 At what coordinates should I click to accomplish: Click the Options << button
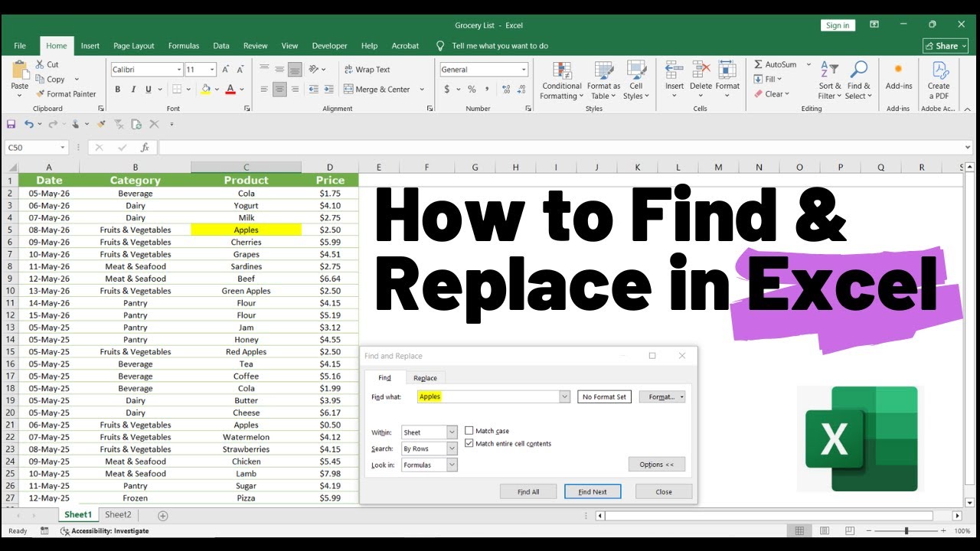657,465
